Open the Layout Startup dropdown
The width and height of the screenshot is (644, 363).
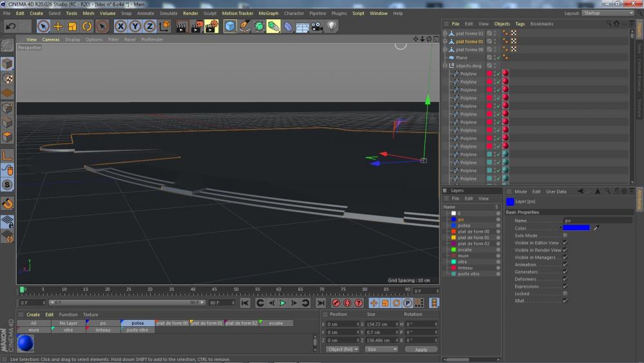tap(607, 13)
